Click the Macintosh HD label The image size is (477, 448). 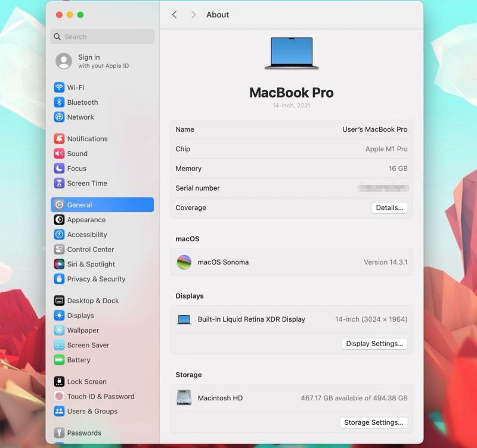pyautogui.click(x=220, y=398)
